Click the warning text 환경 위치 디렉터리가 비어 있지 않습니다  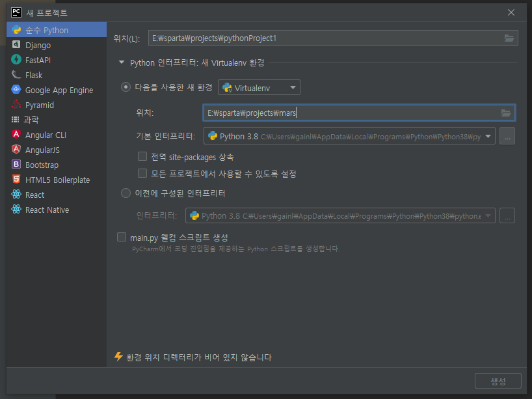point(199,357)
